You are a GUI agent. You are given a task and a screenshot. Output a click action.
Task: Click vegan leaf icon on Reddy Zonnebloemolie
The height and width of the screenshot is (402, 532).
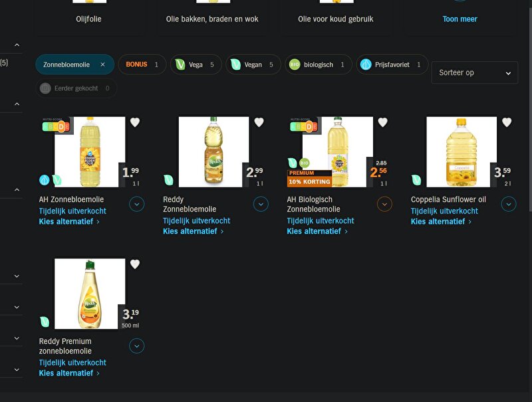click(168, 179)
